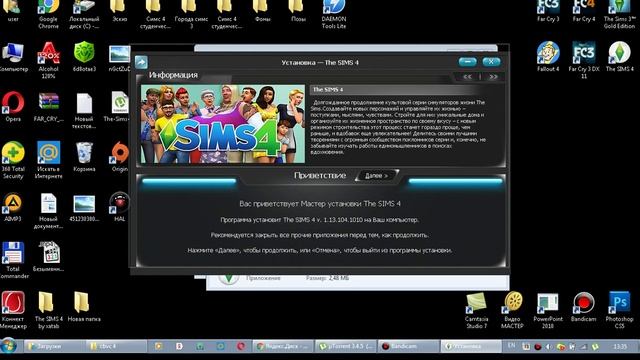Image resolution: width=640 pixels, height=360 pixels.
Task: Open the Корзина recycle bin icon
Action: coord(84,157)
